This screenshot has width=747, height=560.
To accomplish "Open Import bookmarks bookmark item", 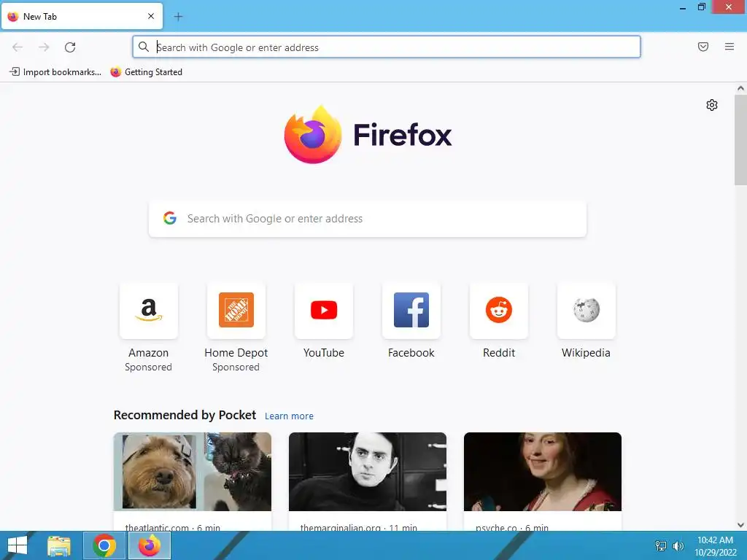I will click(x=55, y=72).
